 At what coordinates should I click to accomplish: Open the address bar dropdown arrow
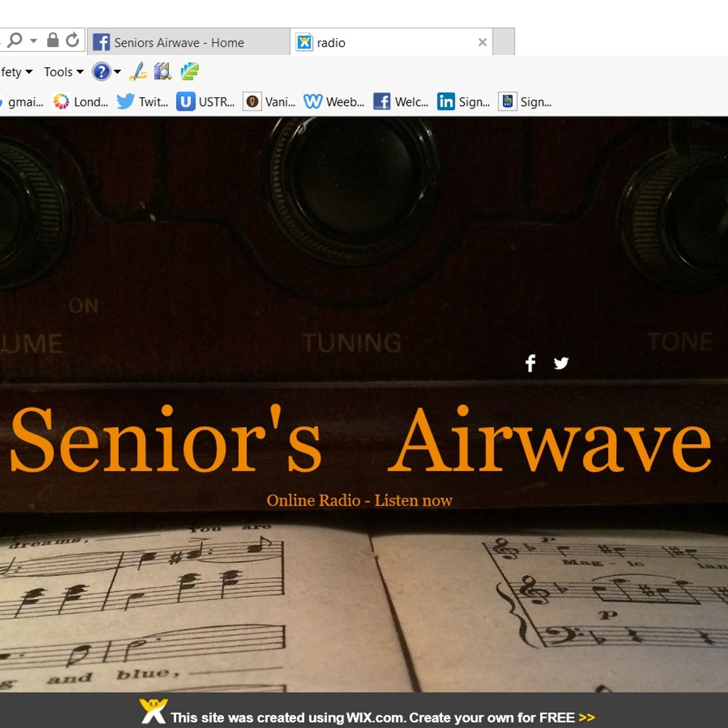point(33,41)
